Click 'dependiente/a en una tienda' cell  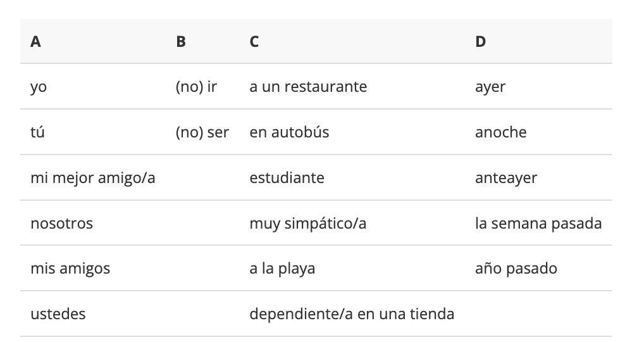pos(352,314)
